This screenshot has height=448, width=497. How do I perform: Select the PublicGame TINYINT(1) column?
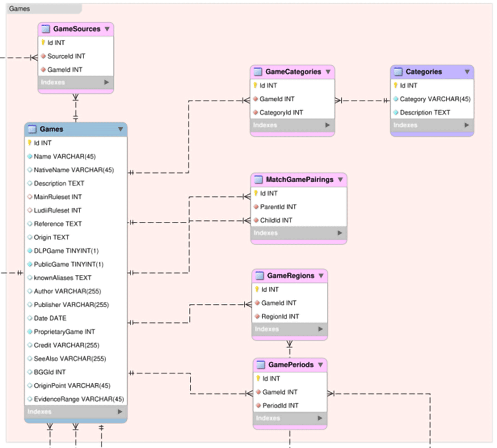[x=76, y=265]
